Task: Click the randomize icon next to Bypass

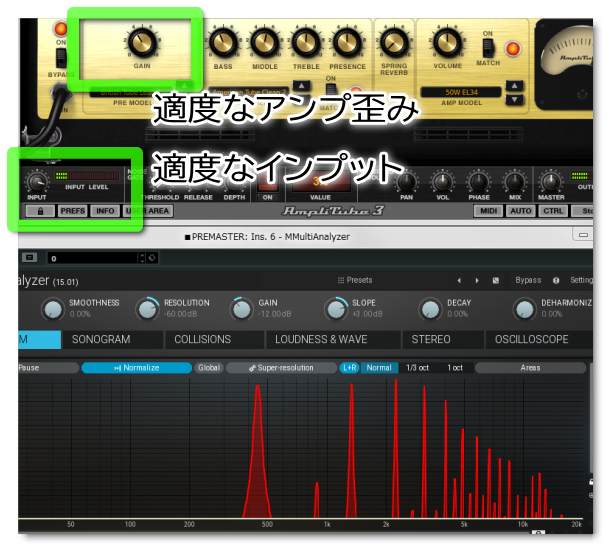Action: pyautogui.click(x=496, y=280)
